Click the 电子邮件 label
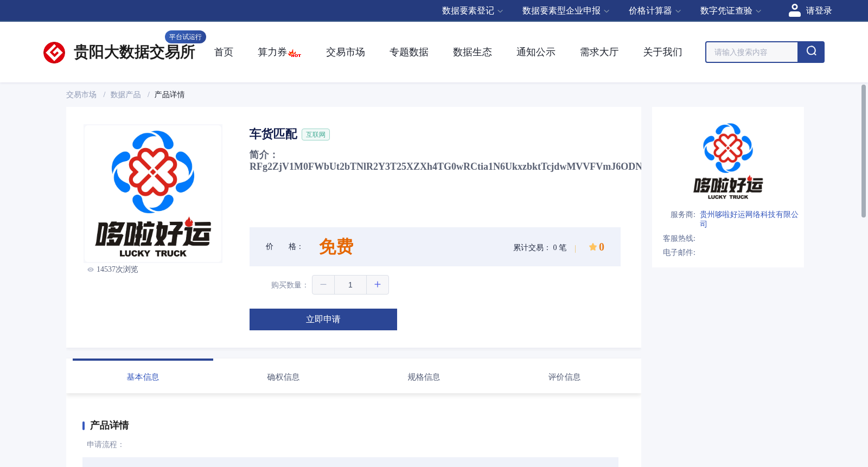This screenshot has height=467, width=868. [679, 253]
